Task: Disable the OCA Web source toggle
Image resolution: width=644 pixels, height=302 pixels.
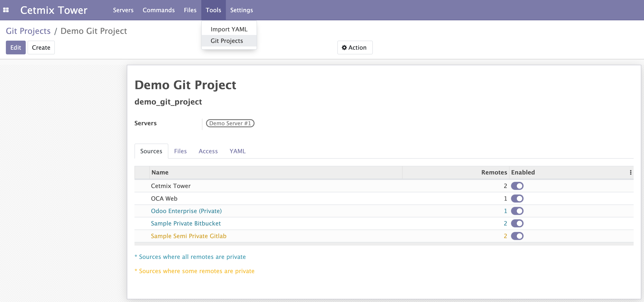Action: click(517, 198)
